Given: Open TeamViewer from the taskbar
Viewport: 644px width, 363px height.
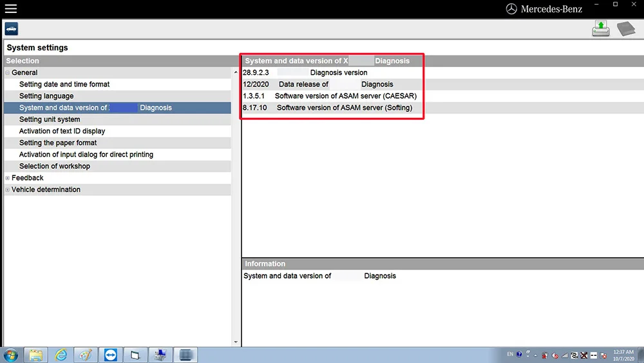Looking at the screenshot, I should click(x=111, y=355).
